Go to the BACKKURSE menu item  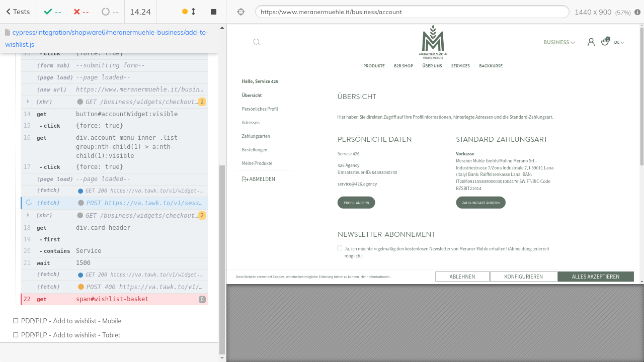[x=491, y=66]
